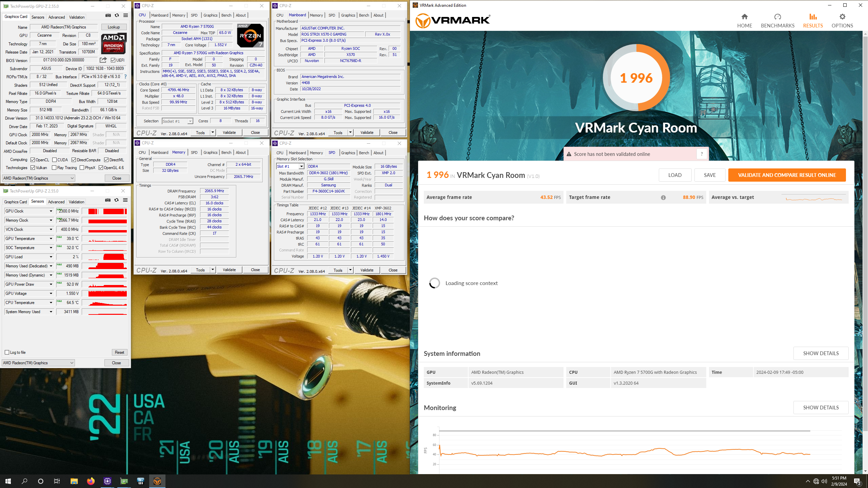Toggle the PhysX checkbox
The height and width of the screenshot is (488, 868).
click(x=82, y=168)
